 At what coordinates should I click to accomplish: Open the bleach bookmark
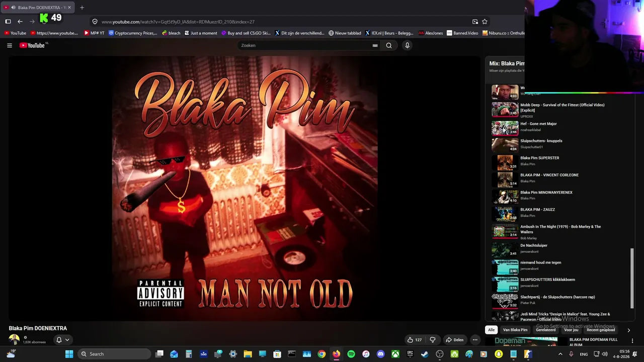pyautogui.click(x=171, y=33)
